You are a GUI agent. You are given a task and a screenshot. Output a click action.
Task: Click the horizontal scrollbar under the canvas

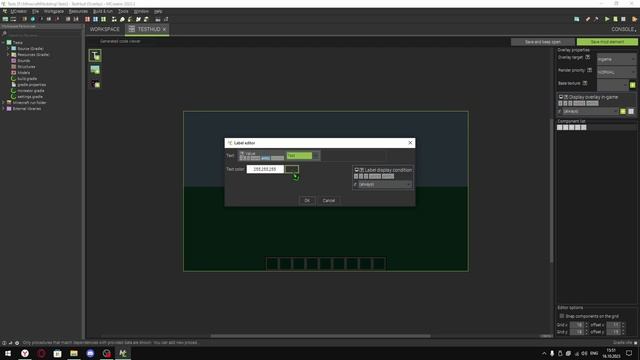click(320, 336)
